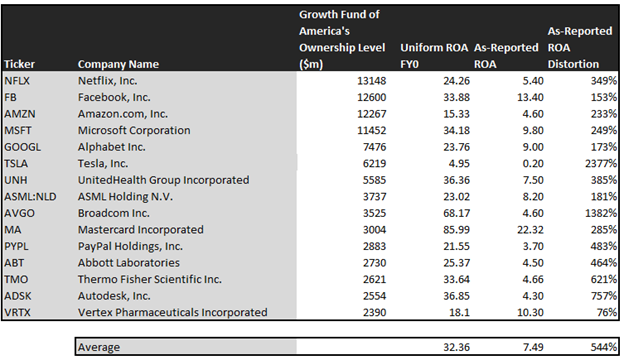Select Tesla, Inc. company name cell

tap(103, 163)
